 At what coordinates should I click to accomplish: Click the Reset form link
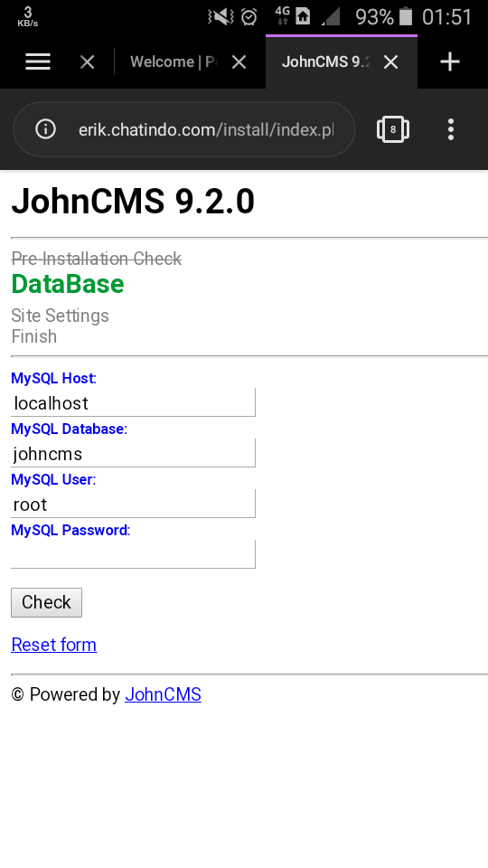(x=53, y=645)
